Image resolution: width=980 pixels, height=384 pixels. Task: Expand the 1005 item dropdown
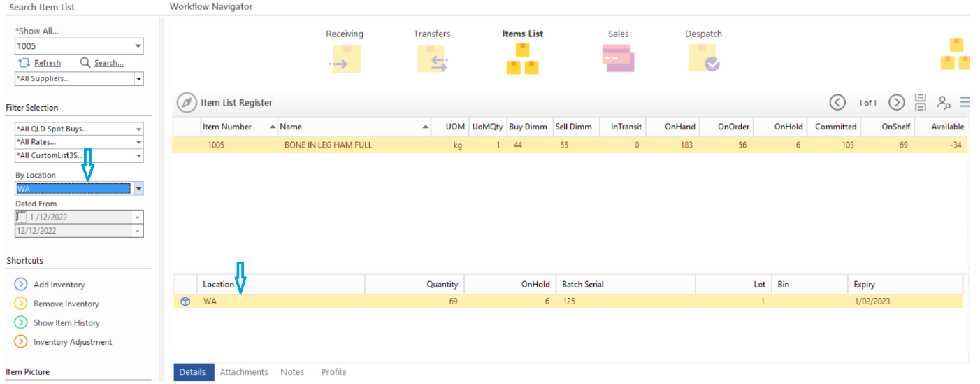click(138, 46)
